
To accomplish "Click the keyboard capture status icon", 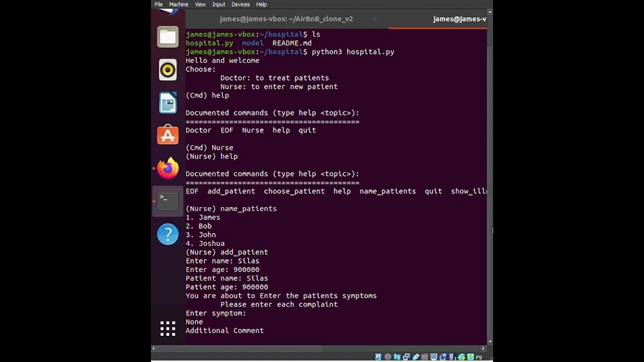I will point(470,357).
